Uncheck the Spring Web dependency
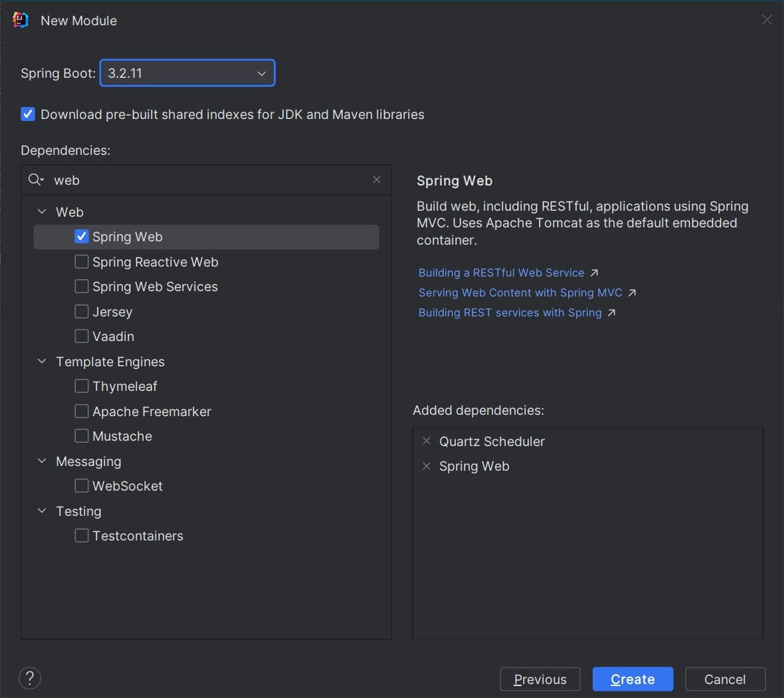This screenshot has width=784, height=698. 82,237
